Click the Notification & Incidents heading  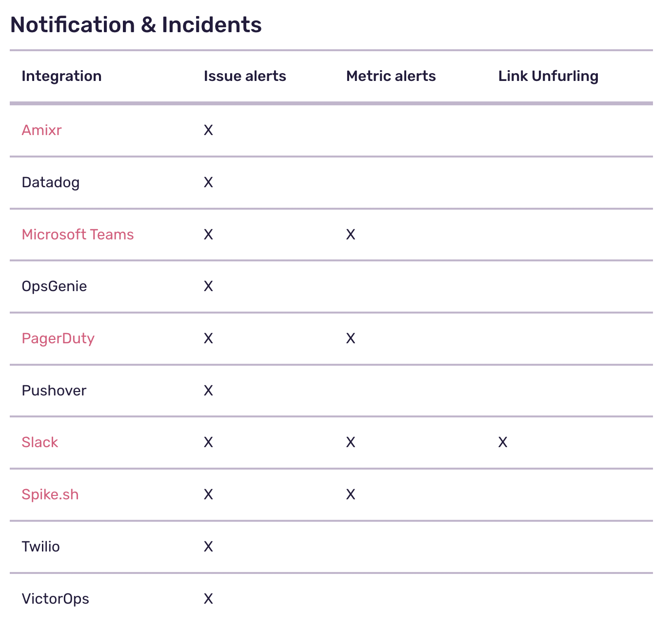coord(136,25)
